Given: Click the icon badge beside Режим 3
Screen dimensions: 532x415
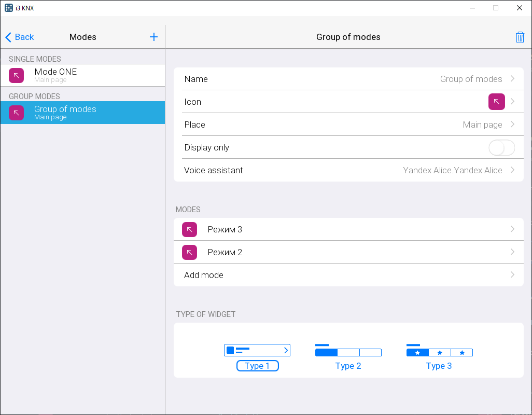Looking at the screenshot, I should pos(189,229).
